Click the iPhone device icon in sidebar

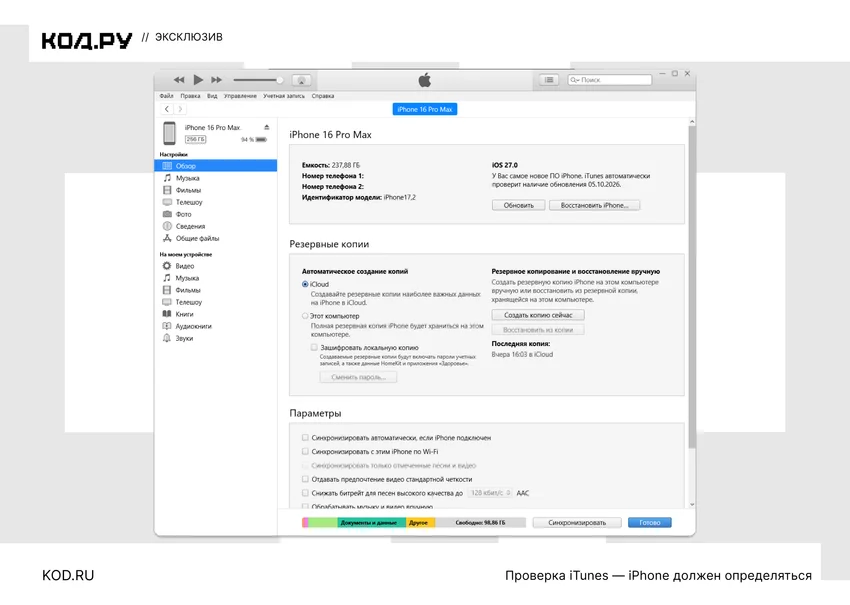pos(170,133)
